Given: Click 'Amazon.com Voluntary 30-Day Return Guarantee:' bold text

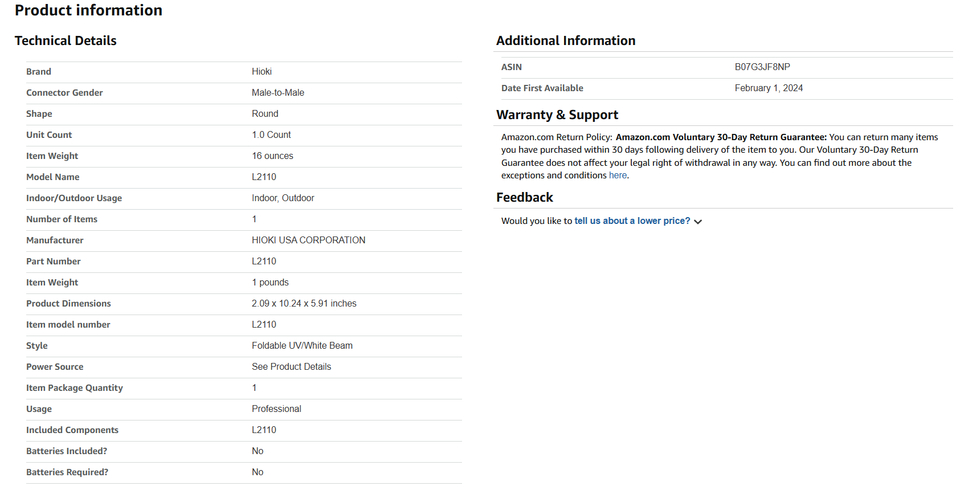Looking at the screenshot, I should [x=721, y=137].
